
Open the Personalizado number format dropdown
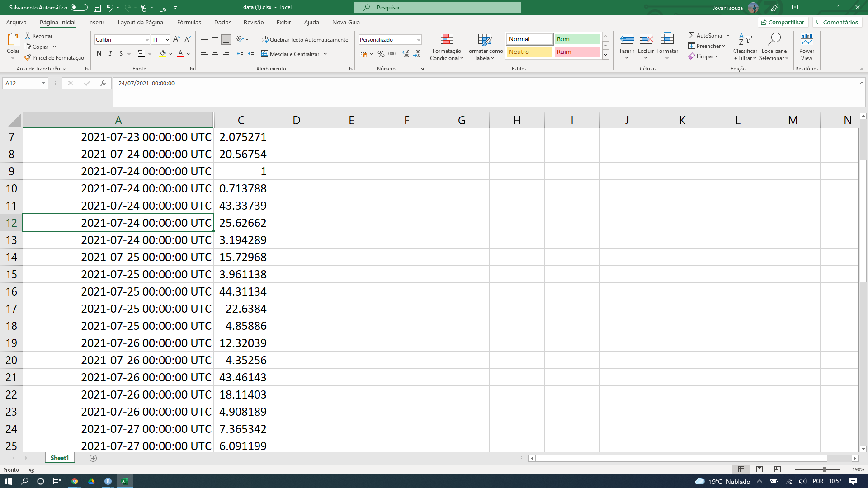coord(419,40)
